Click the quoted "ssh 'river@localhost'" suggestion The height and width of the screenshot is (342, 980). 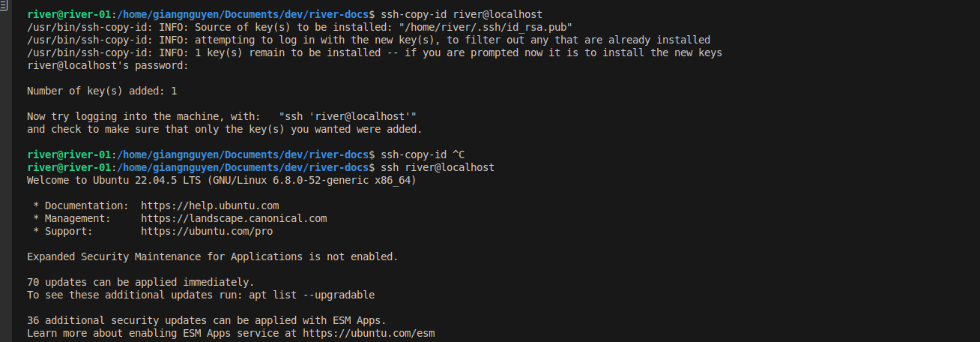(x=348, y=116)
